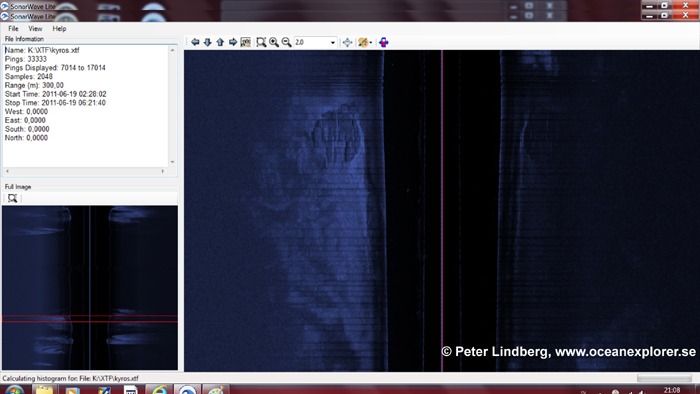
Task: Open the Help menu
Action: click(59, 29)
